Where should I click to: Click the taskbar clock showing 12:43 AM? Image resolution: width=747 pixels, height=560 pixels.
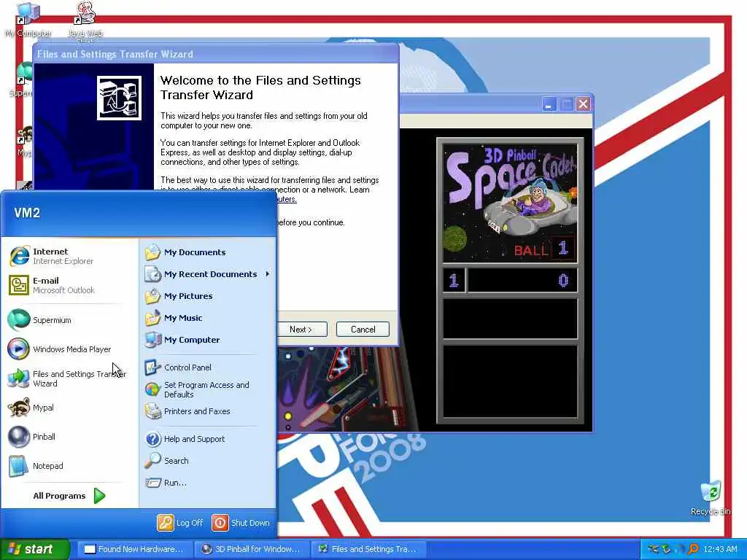pos(720,549)
